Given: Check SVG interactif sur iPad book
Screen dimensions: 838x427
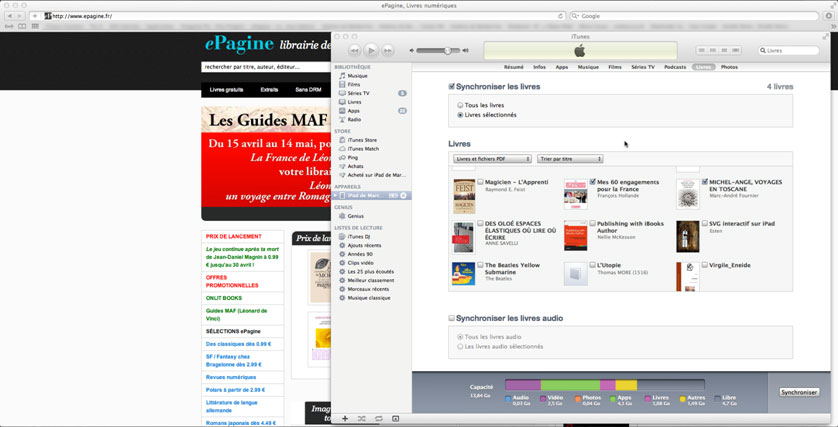Looking at the screenshot, I should [705, 223].
